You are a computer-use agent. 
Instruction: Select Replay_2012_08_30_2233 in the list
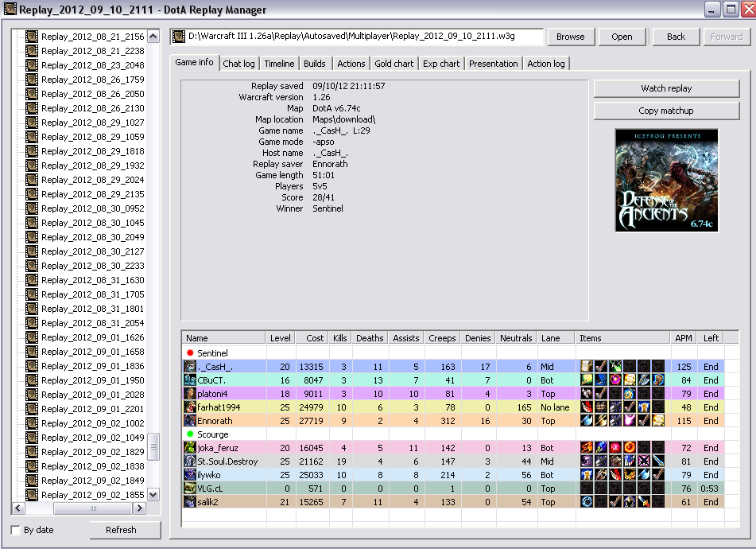(92, 266)
